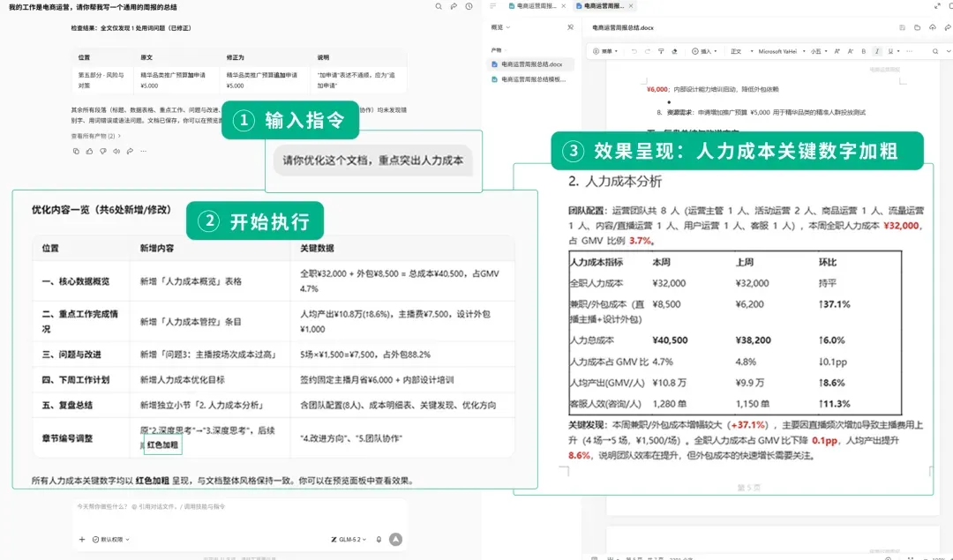Screen dimensions: 953x560
Task: Copy the assistant reply
Action: [76, 151]
